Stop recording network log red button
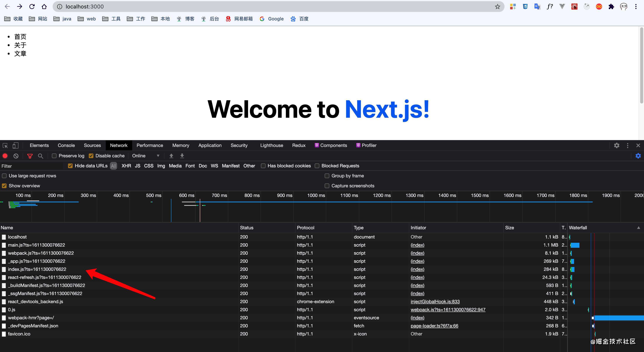Viewport: 644px width, 352px height. point(5,156)
